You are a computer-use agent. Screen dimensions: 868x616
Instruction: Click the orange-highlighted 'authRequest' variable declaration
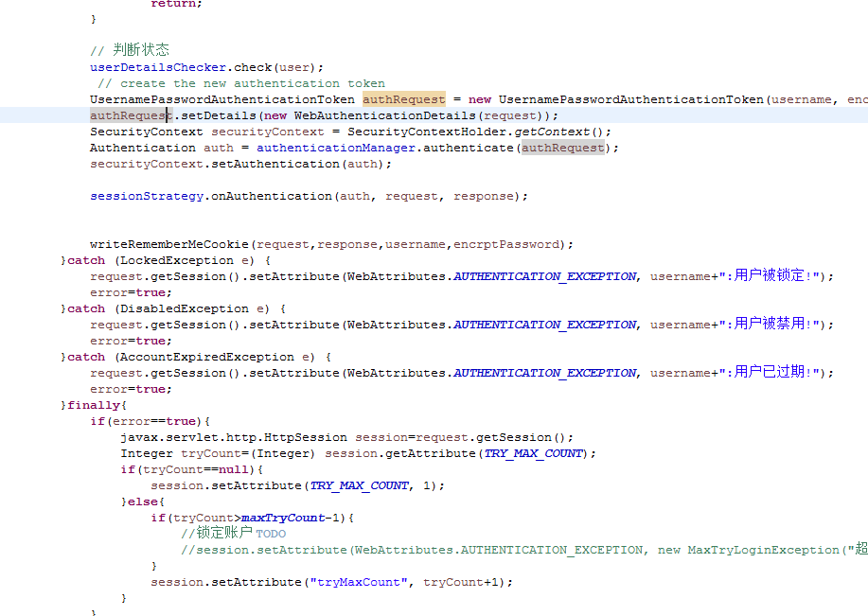(x=404, y=99)
